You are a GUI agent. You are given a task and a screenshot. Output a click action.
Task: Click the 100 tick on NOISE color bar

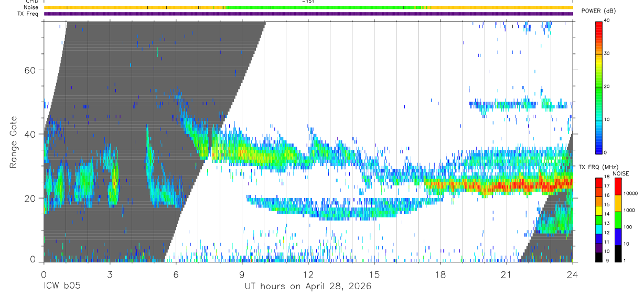[x=628, y=227]
